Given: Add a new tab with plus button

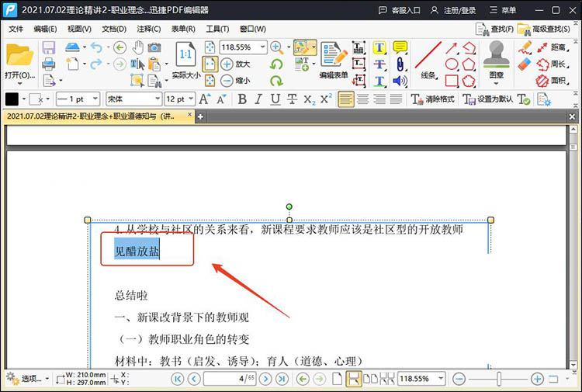Looking at the screenshot, I should [x=200, y=116].
